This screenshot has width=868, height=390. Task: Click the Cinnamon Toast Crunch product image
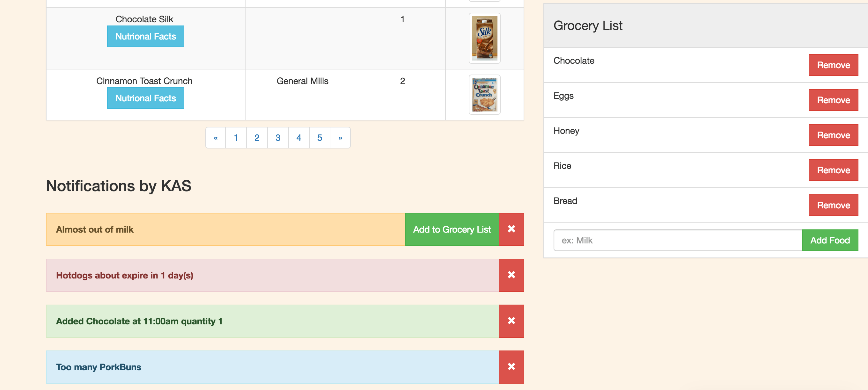(x=484, y=95)
